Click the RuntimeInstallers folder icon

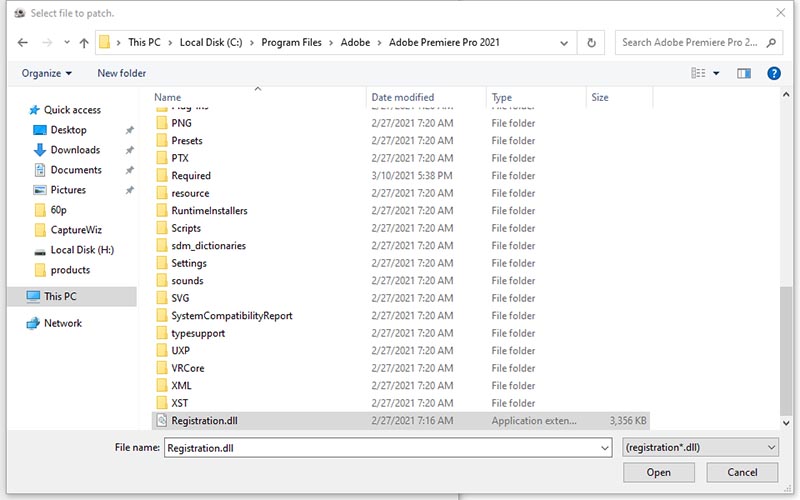pyautogui.click(x=162, y=210)
